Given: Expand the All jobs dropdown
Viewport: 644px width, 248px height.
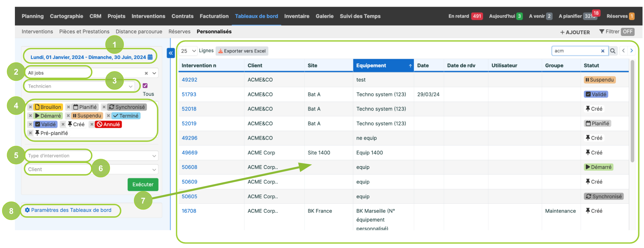Looking at the screenshot, I should click(x=154, y=73).
